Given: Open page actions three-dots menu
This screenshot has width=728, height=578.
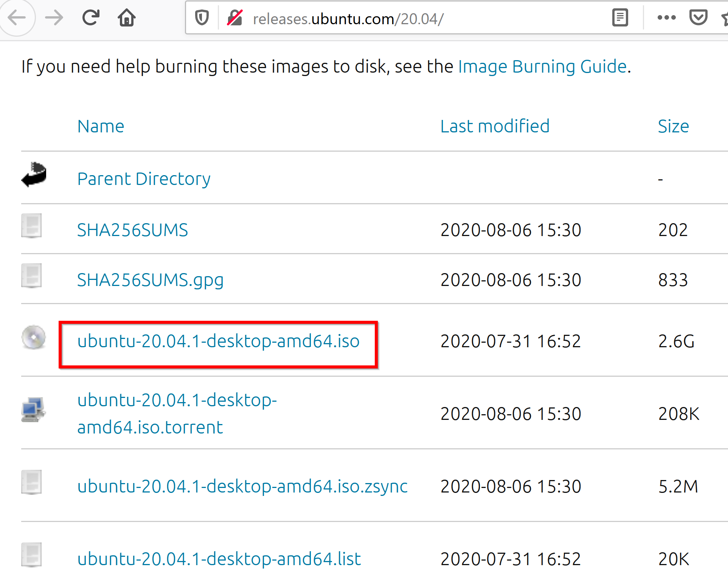Looking at the screenshot, I should pyautogui.click(x=666, y=17).
